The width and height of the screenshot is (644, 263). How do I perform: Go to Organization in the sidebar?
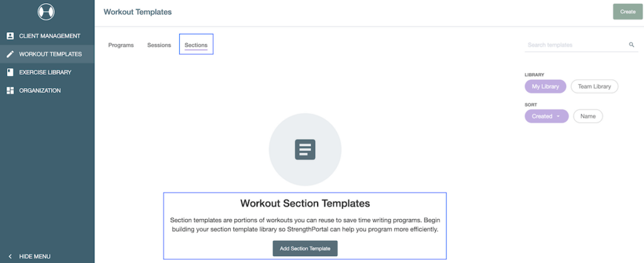click(x=40, y=91)
